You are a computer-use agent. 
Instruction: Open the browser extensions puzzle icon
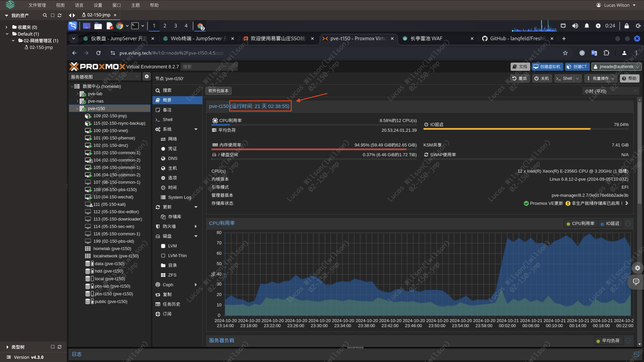click(x=606, y=53)
